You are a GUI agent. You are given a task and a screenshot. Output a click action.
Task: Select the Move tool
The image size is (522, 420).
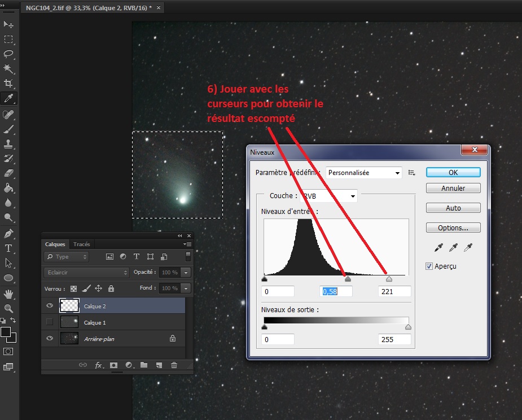[8, 24]
